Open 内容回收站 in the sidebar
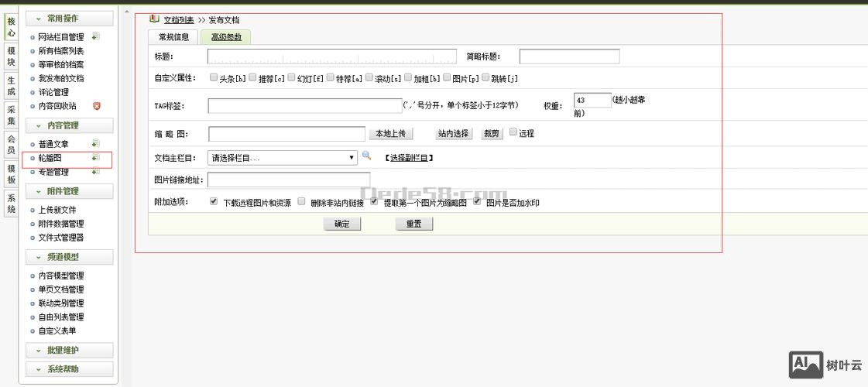 click(x=57, y=106)
